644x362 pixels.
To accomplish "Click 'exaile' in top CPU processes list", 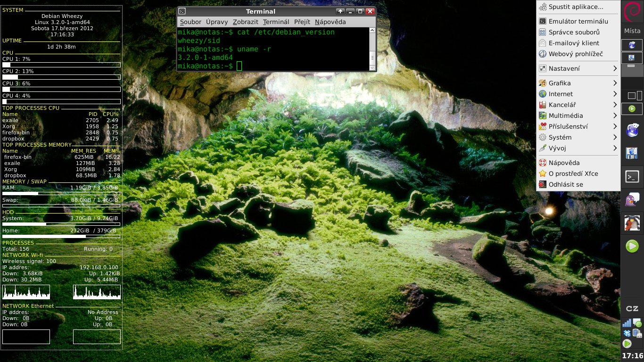I will 10,120.
